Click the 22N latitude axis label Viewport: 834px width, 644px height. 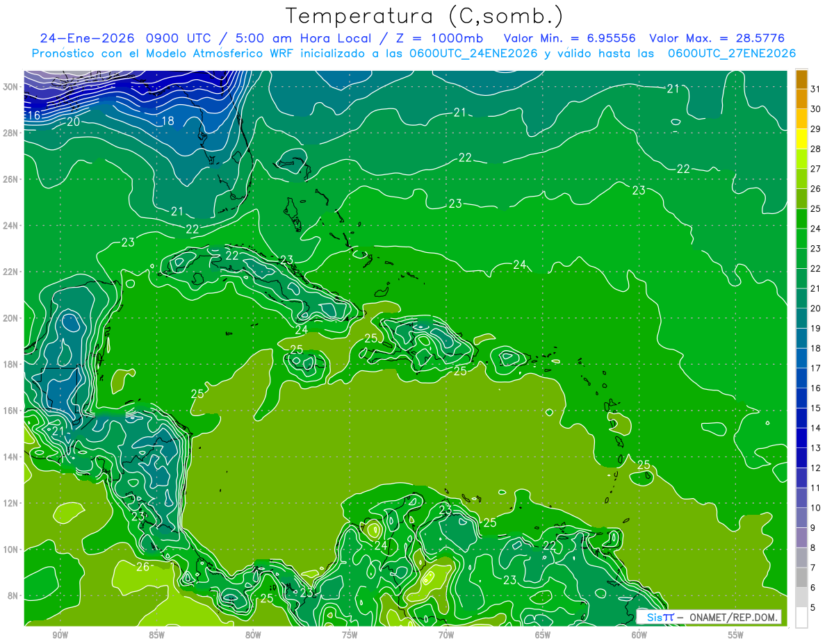tap(10, 272)
